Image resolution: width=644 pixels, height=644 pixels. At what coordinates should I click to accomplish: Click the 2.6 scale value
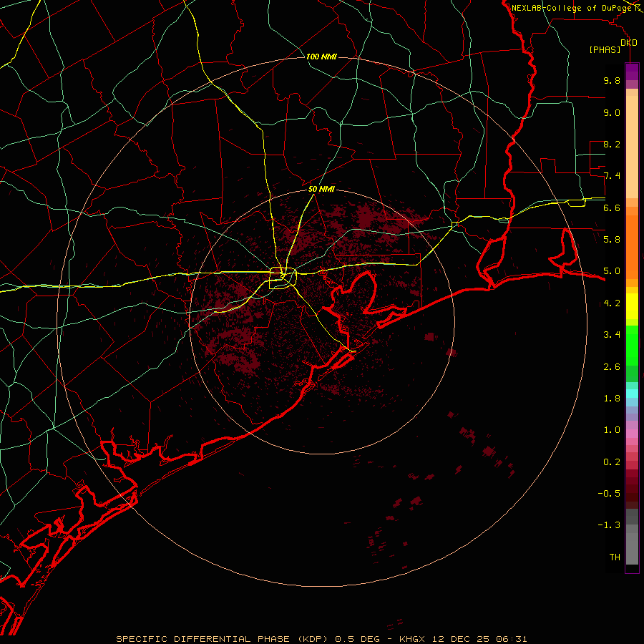coord(612,366)
